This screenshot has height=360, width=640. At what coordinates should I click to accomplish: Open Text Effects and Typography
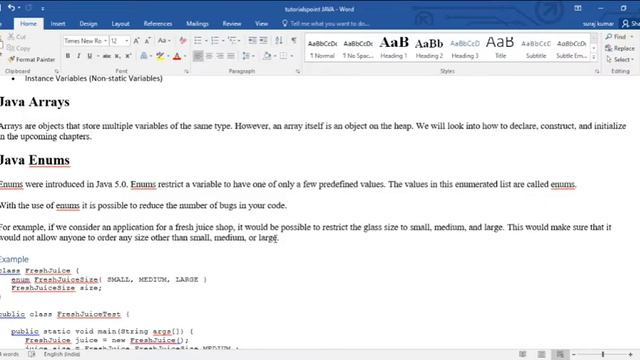click(144, 56)
